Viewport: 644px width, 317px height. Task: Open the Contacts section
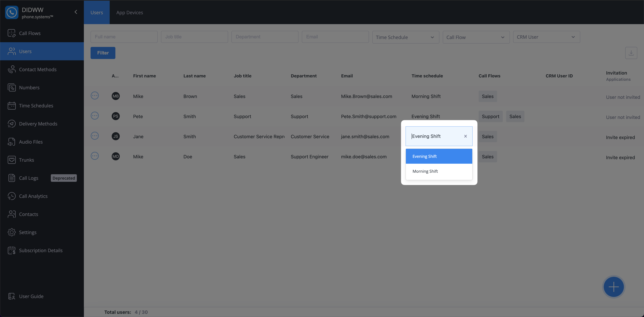42,214
